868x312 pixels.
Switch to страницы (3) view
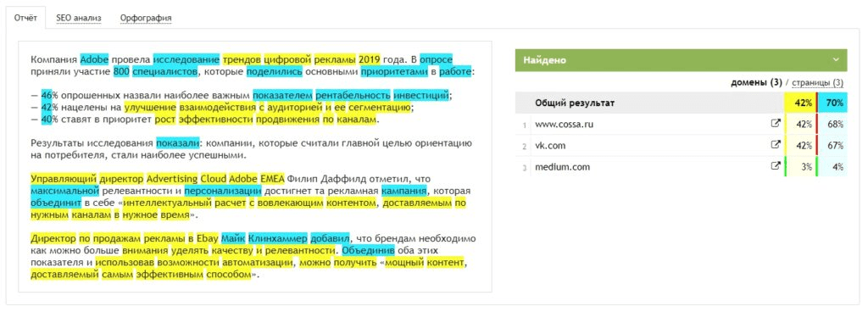[818, 83]
